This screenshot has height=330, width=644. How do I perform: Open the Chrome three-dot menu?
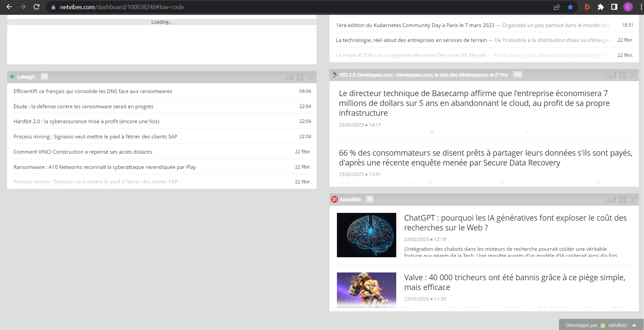coord(641,7)
